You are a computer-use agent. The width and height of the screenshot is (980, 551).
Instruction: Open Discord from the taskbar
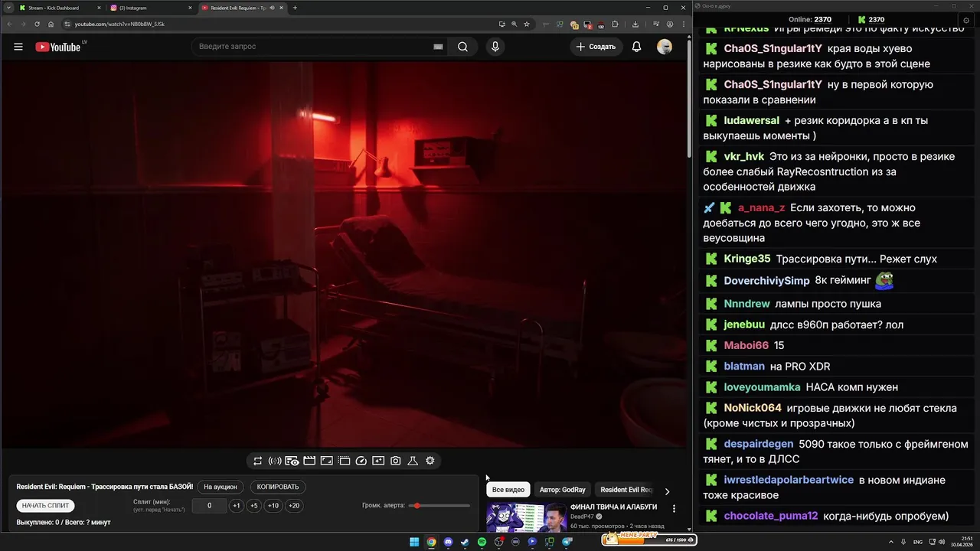pos(448,542)
